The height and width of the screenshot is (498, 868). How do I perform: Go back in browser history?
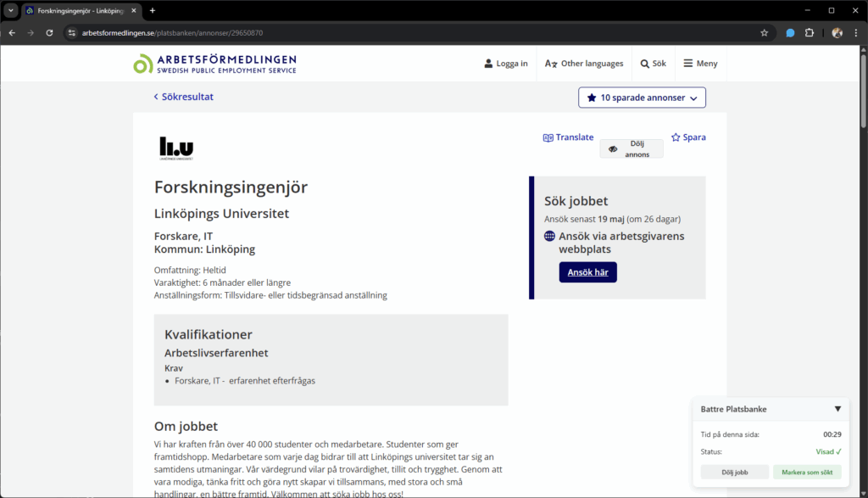click(x=12, y=33)
